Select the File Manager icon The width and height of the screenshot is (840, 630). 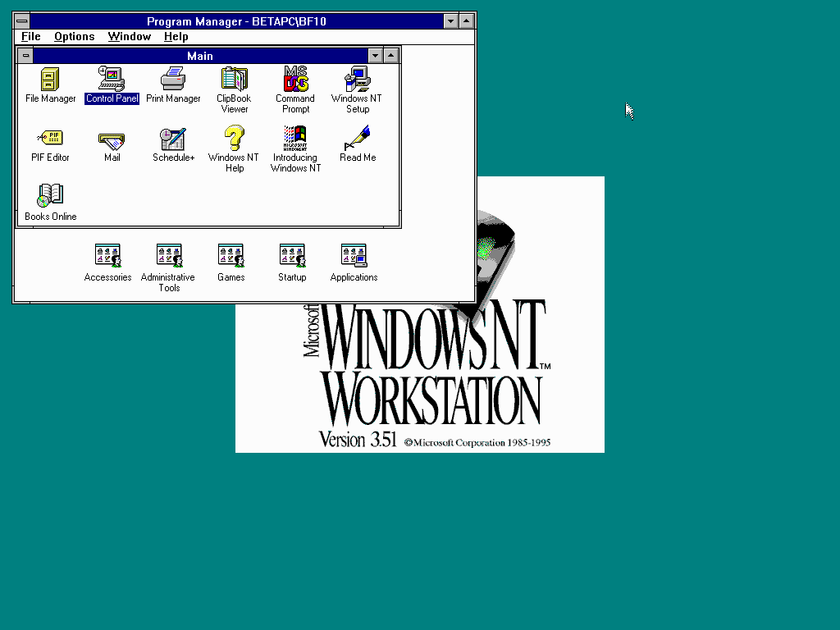pos(50,80)
